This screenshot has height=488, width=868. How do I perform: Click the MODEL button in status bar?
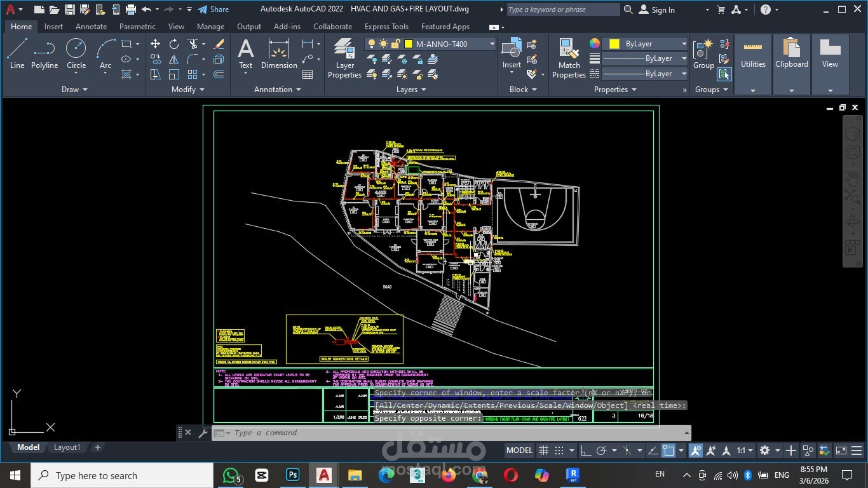pyautogui.click(x=519, y=451)
